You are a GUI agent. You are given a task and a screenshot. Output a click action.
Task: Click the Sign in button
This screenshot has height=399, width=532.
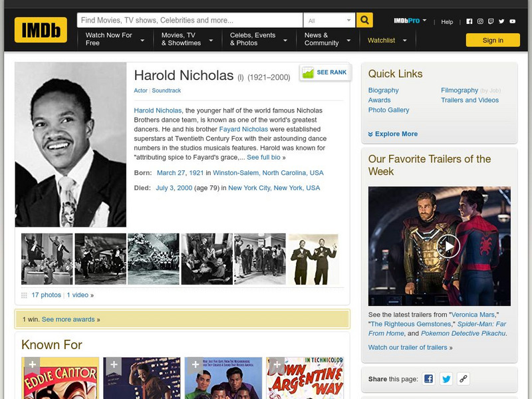tap(493, 40)
